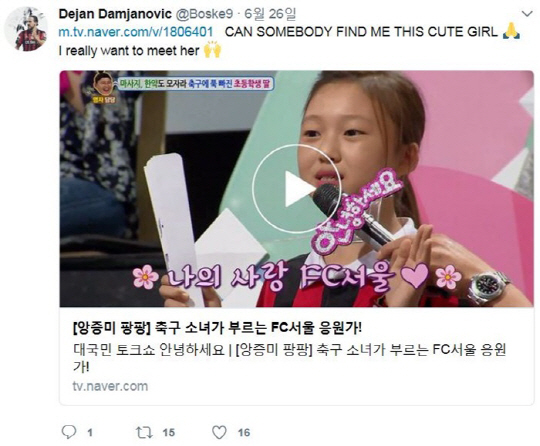Click the folded hands emoji in the tweet
This screenshot has width=540, height=446.
click(x=511, y=31)
